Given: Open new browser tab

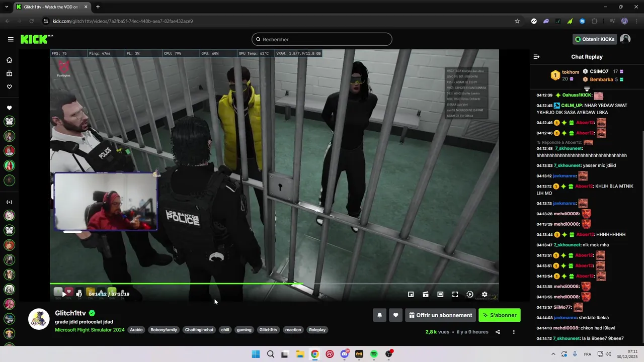Looking at the screenshot, I should pyautogui.click(x=98, y=7).
